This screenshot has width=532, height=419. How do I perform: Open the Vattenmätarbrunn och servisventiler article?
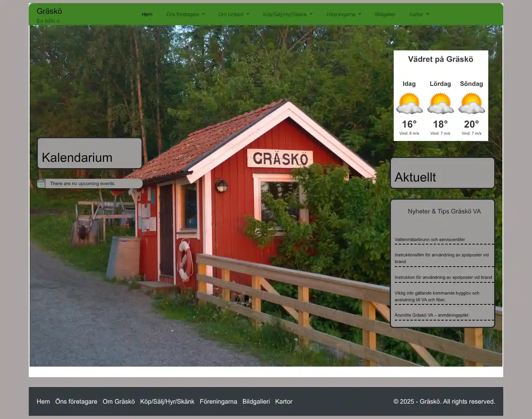[x=430, y=239]
